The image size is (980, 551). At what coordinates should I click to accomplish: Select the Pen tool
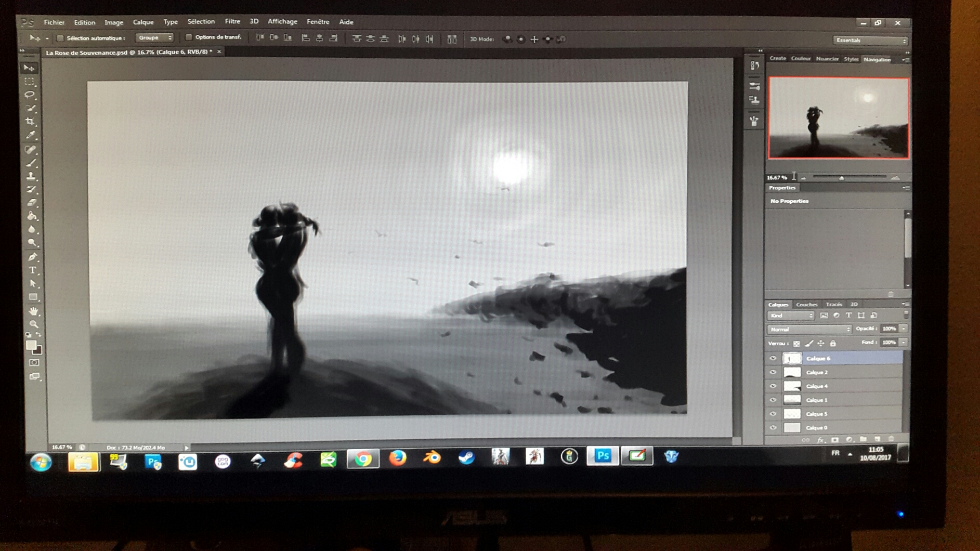[x=32, y=257]
